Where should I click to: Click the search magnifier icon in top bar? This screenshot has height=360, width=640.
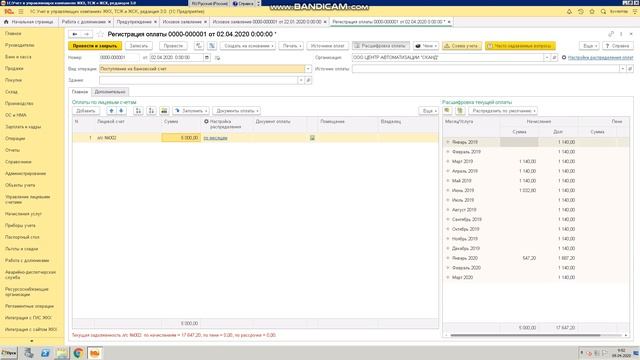604,11
